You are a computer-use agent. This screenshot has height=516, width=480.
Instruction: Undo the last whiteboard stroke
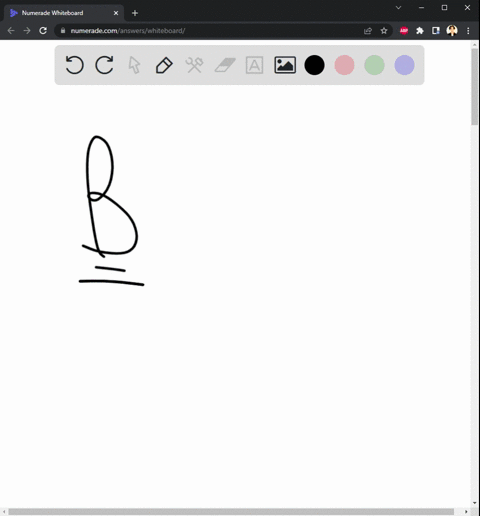click(74, 65)
